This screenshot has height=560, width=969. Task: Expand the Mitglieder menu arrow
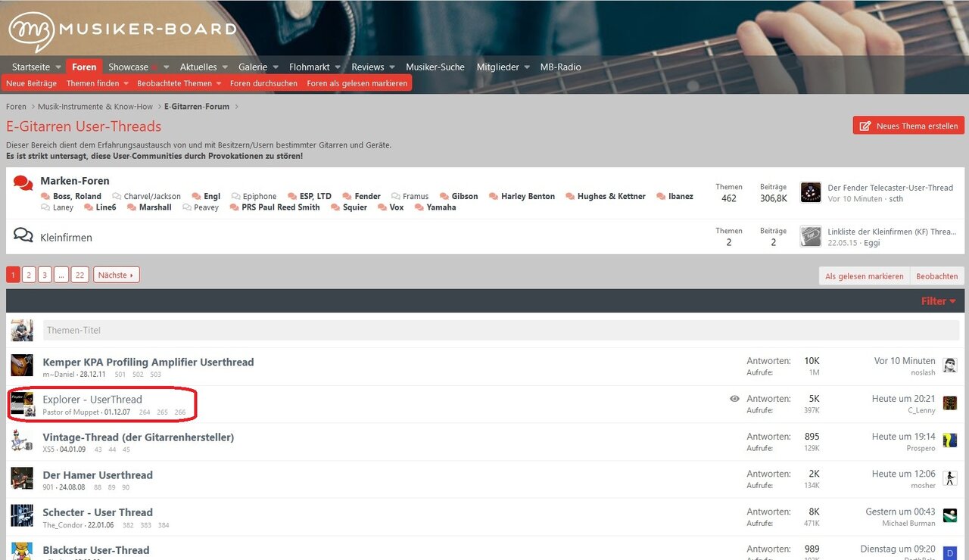(x=527, y=67)
